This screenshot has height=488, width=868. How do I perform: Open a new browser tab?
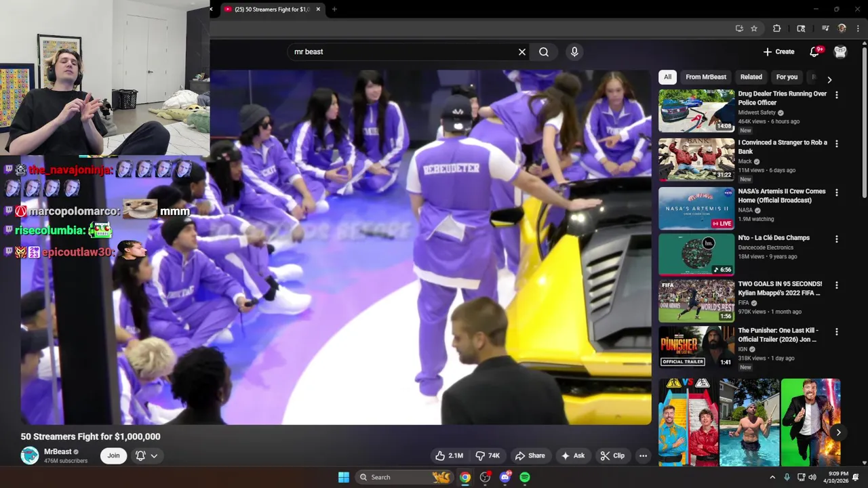click(334, 9)
